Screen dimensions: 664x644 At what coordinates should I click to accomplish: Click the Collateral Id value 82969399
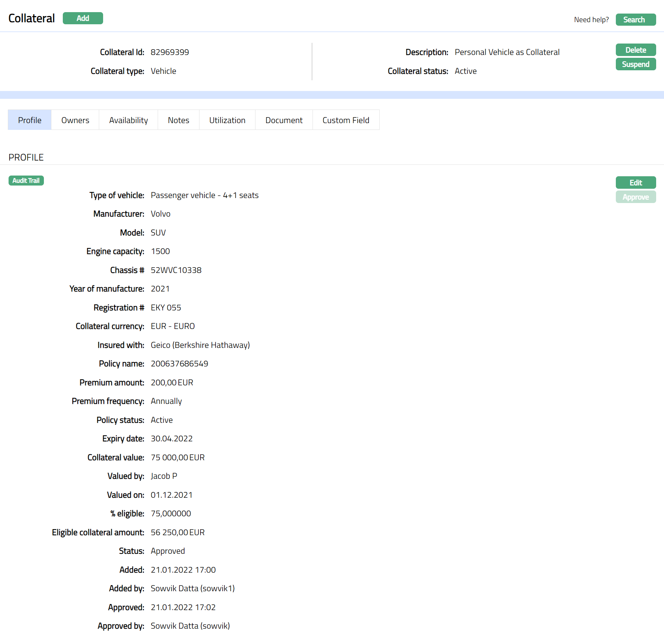click(169, 52)
